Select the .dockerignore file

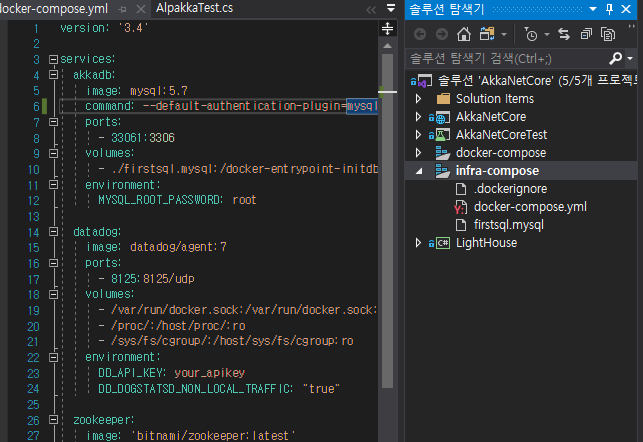point(510,188)
